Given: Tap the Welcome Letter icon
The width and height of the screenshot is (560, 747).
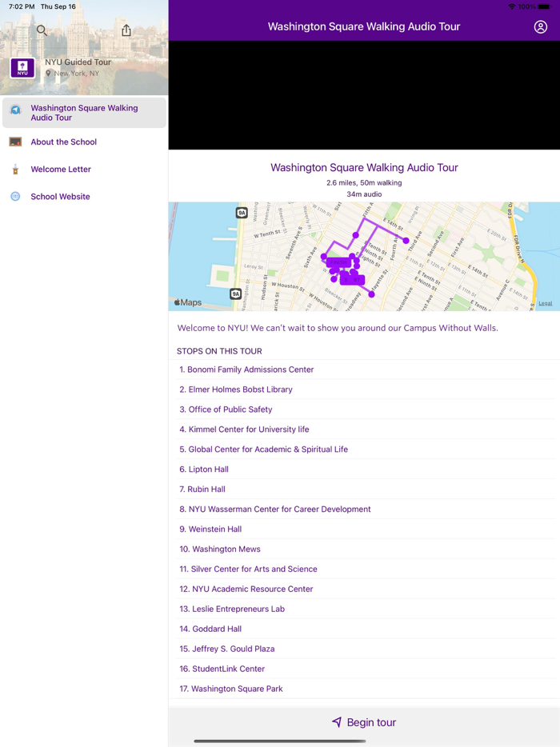Looking at the screenshot, I should [x=16, y=169].
